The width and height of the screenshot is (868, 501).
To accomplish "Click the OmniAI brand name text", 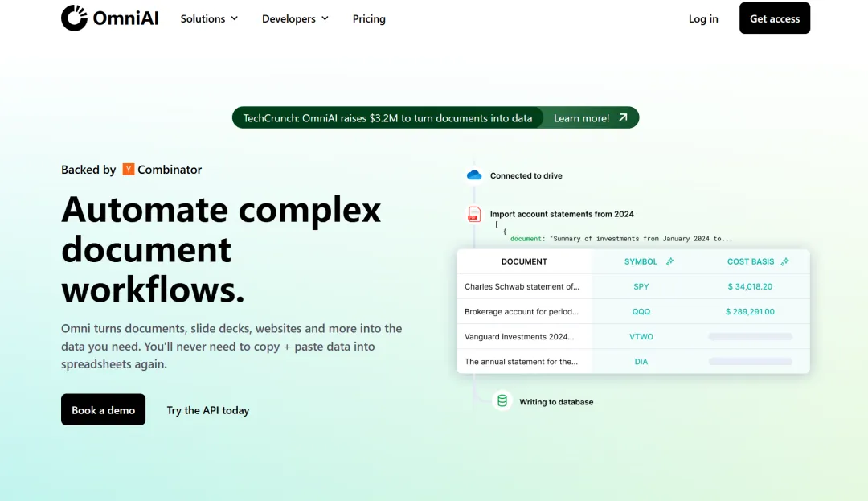I will (x=125, y=18).
